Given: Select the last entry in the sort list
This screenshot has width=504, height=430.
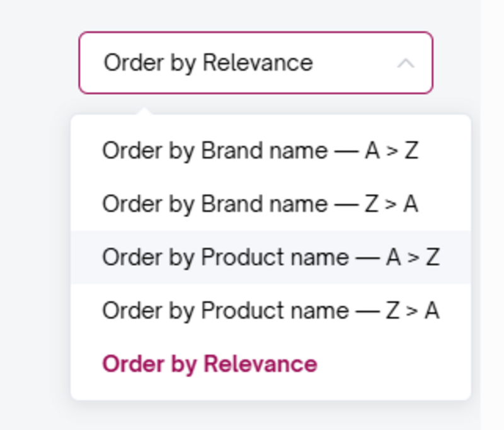Looking at the screenshot, I should pos(209,364).
